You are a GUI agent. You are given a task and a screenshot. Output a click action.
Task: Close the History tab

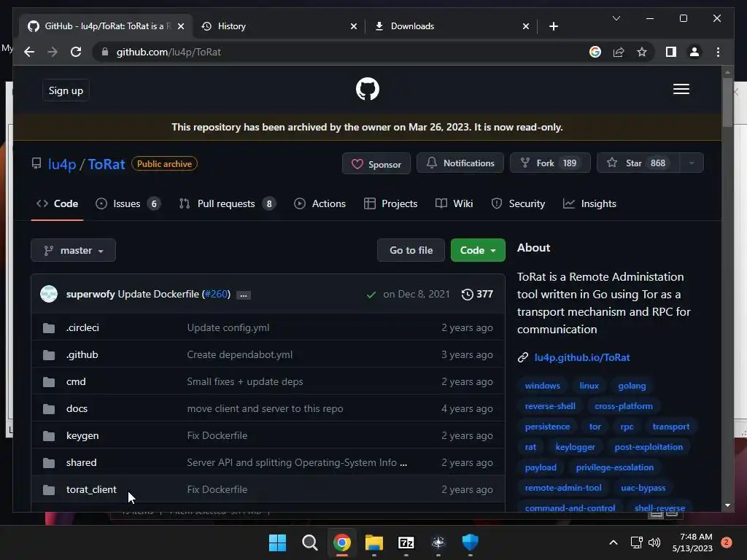354,26
